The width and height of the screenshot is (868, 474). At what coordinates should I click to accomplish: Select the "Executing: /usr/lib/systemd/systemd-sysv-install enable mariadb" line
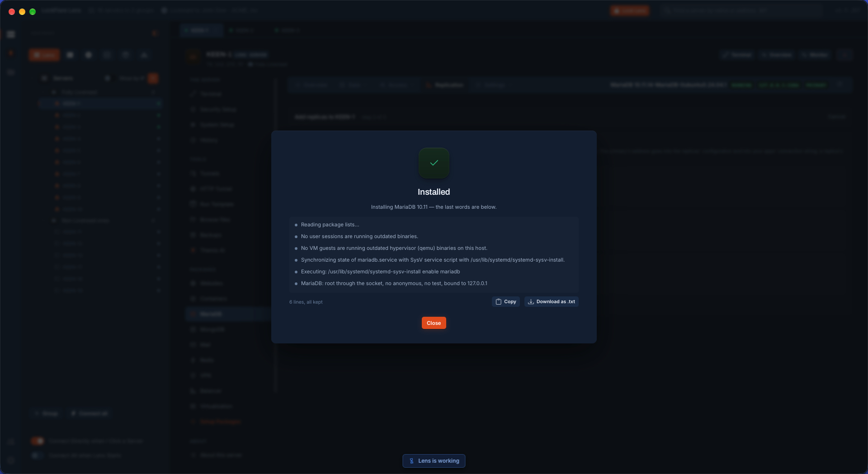coord(381,272)
